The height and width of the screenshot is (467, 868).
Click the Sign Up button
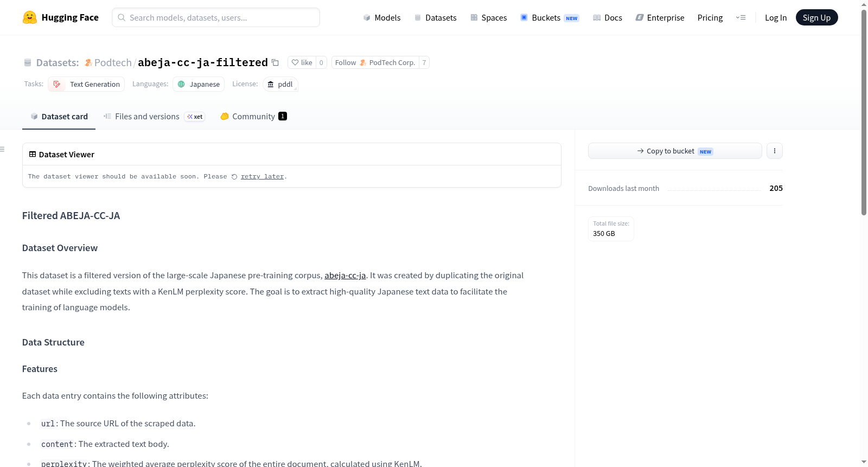(x=817, y=17)
